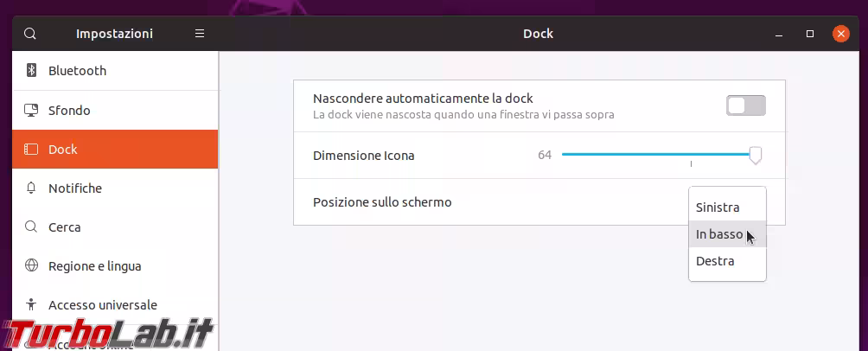
Task: Open the Sfondo settings section
Action: [x=69, y=111]
